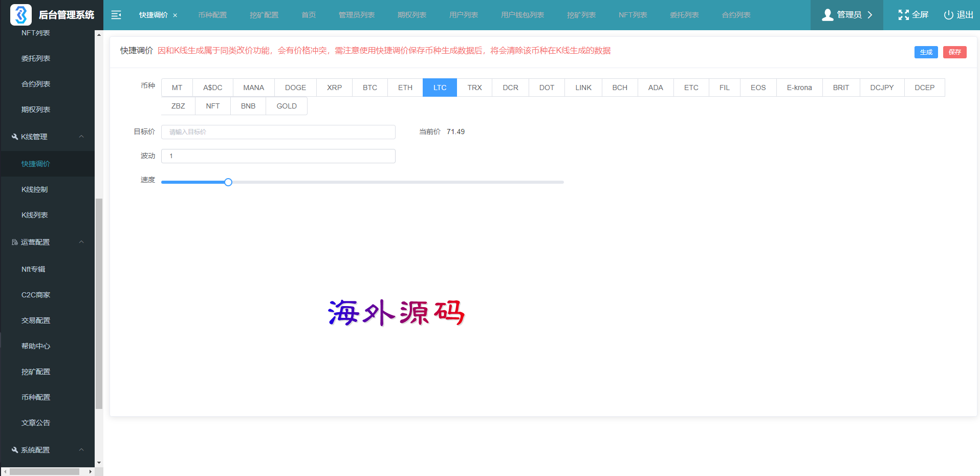
Task: Collapse the K线管理 menu chevron
Action: click(x=81, y=137)
